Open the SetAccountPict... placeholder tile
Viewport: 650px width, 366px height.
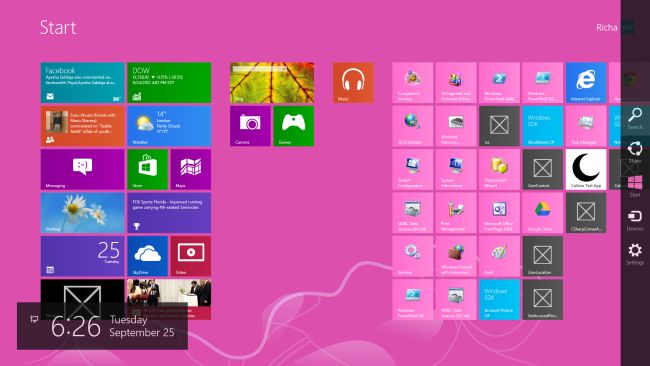coord(543,299)
